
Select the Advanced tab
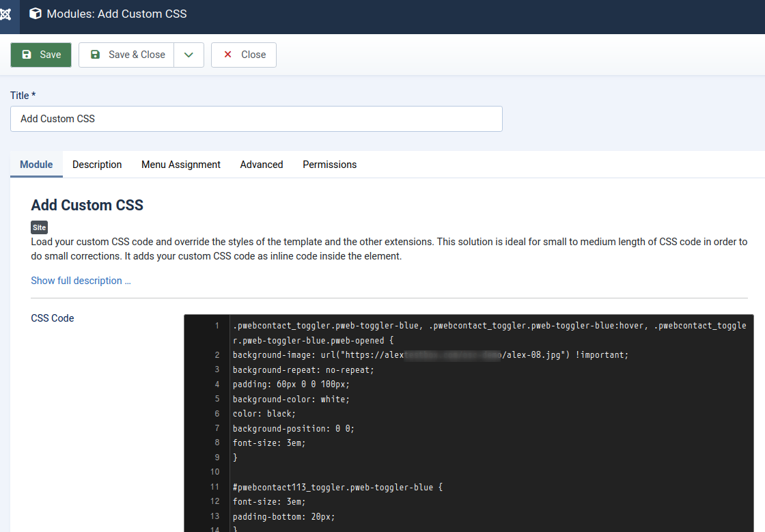(x=261, y=165)
